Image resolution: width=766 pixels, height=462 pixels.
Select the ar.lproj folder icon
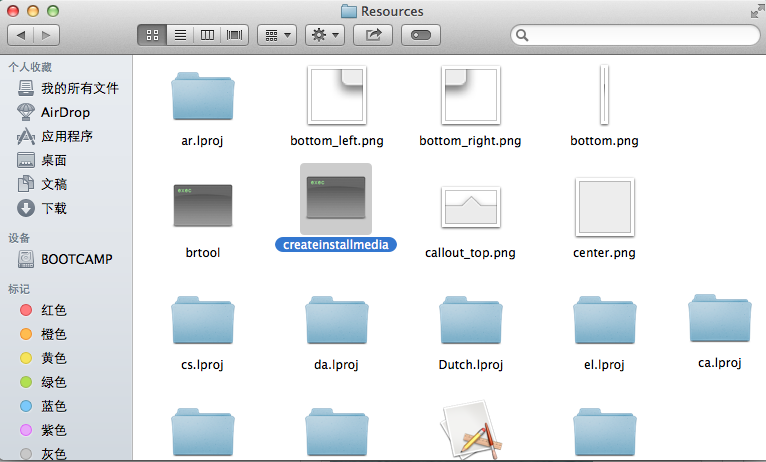[203, 96]
